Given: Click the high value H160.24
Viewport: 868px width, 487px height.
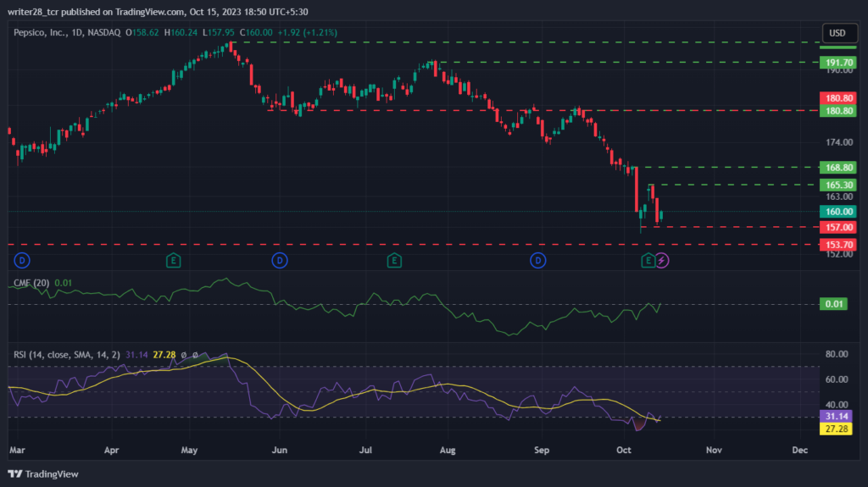Looking at the screenshot, I should [181, 33].
